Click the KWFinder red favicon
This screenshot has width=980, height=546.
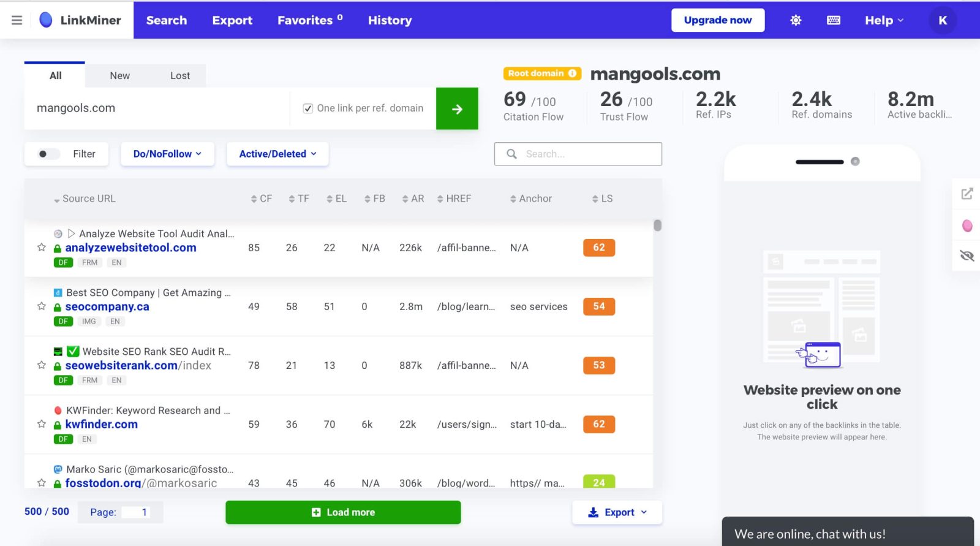click(x=58, y=410)
